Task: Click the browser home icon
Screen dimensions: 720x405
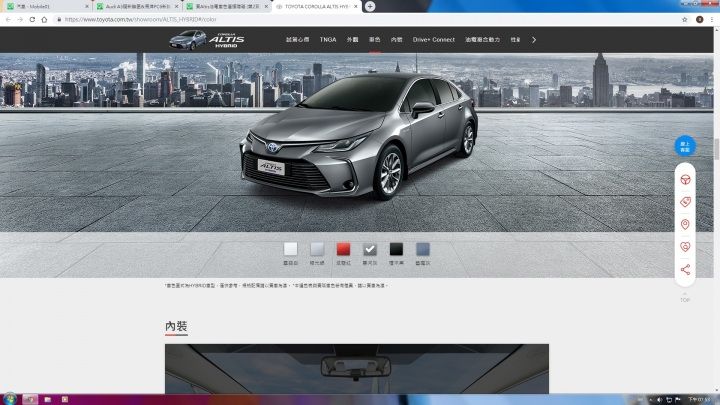Action: pyautogui.click(x=44, y=20)
